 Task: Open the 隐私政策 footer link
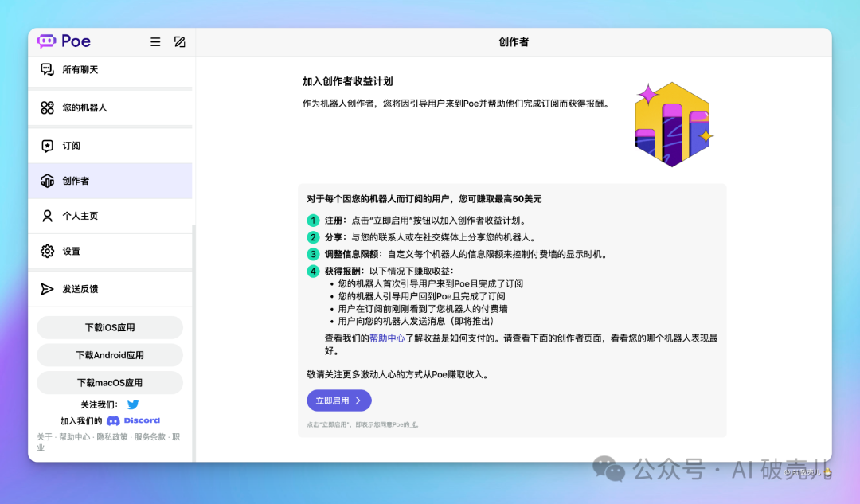coord(112,437)
